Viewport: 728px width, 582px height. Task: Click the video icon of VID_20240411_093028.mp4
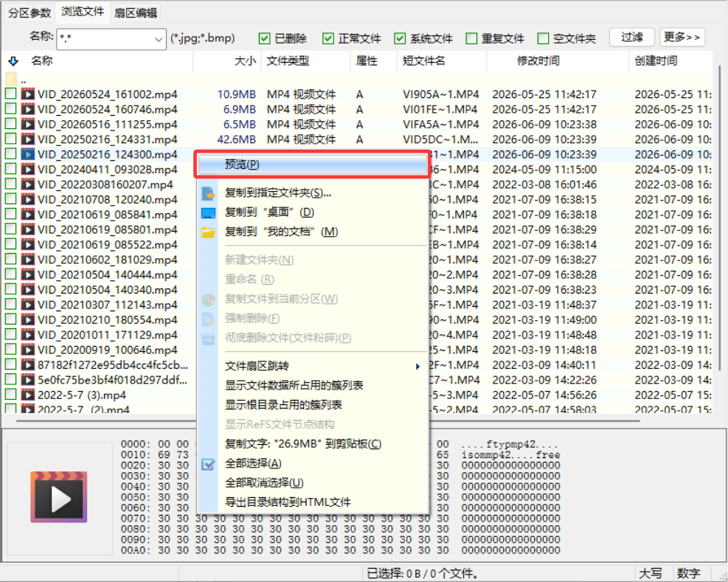[x=28, y=170]
